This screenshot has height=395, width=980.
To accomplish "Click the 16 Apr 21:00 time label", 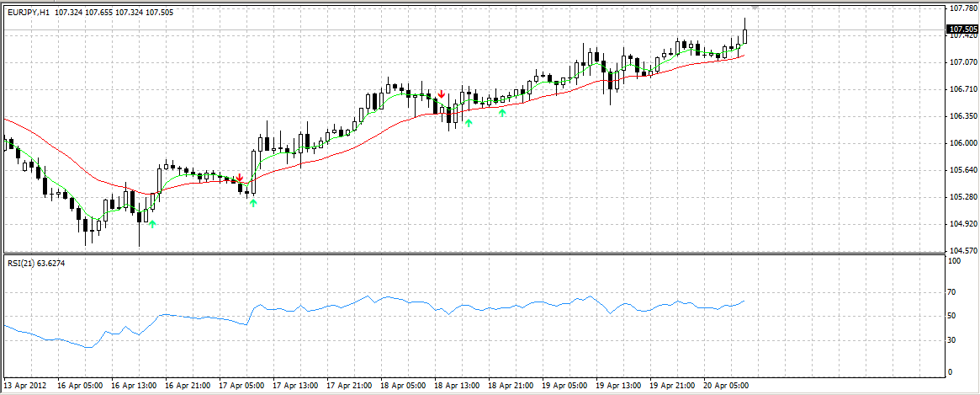I will pos(188,385).
